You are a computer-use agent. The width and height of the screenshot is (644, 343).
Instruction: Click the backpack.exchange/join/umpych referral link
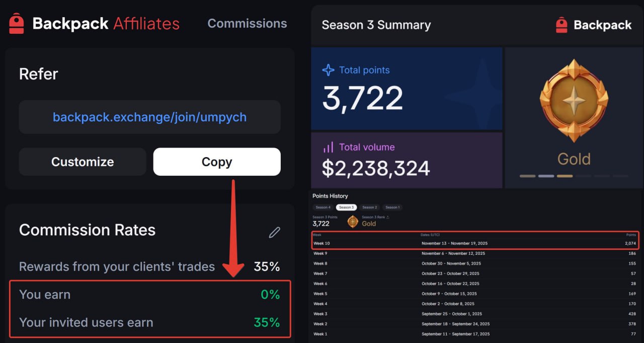[x=149, y=117]
